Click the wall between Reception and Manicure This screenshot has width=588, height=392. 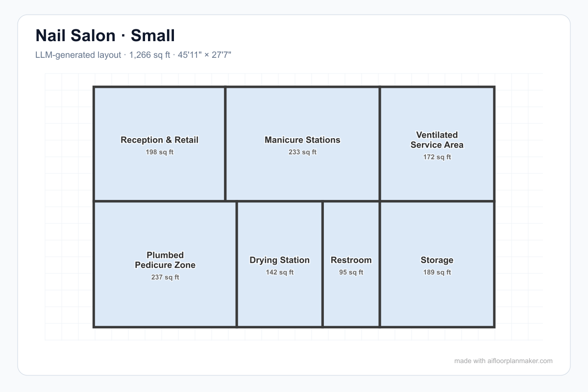point(225,144)
